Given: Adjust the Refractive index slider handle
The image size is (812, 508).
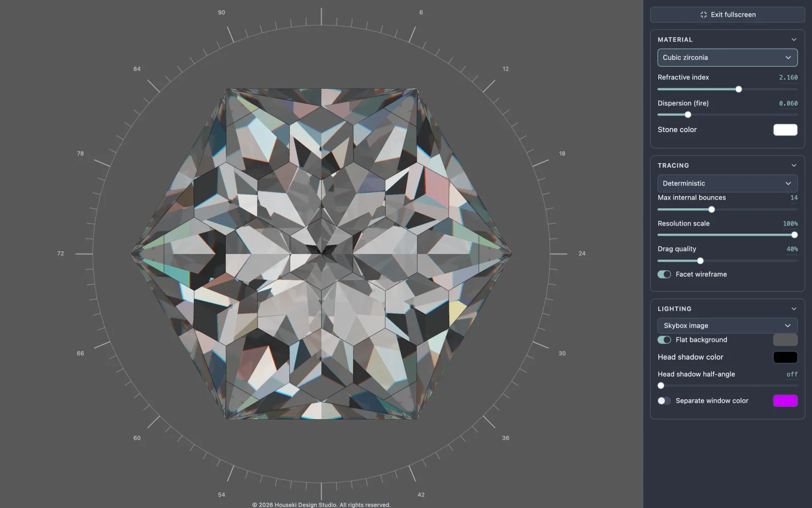Looking at the screenshot, I should [738, 89].
